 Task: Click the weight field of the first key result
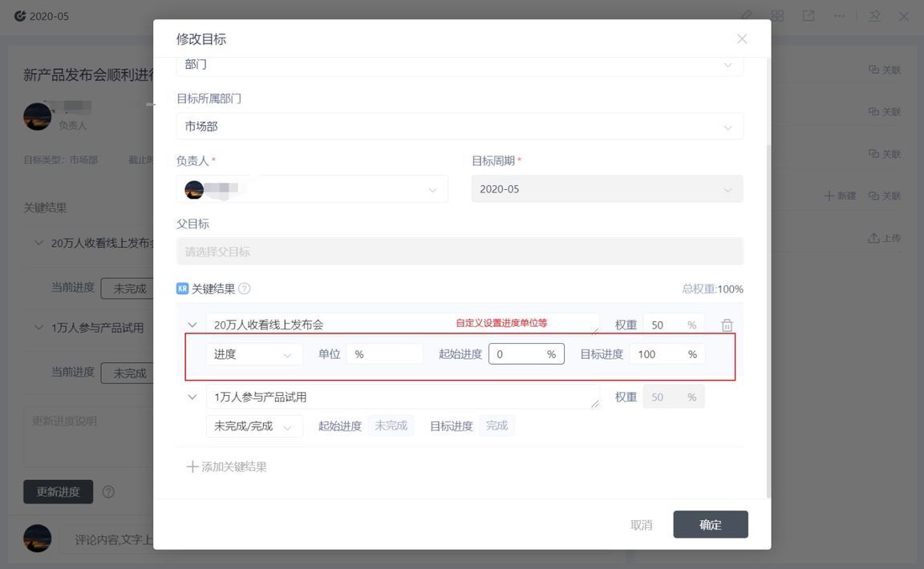click(x=674, y=325)
